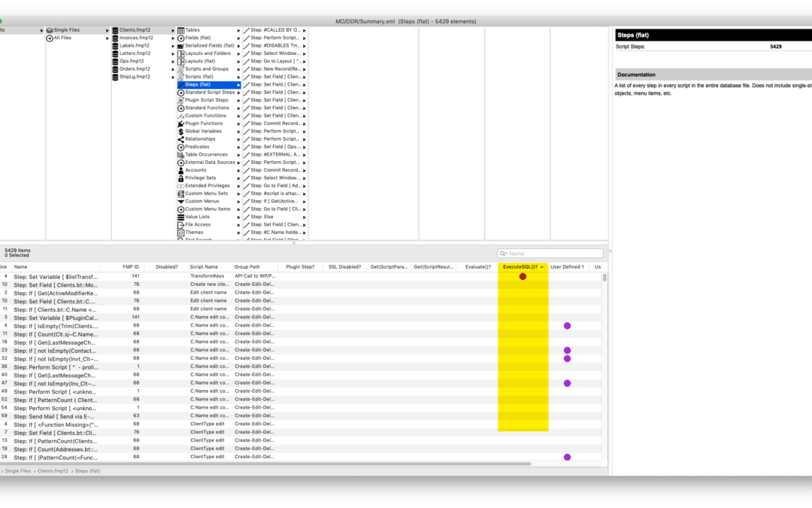Viewport: 812px width, 508px height.
Task: Click Single Files in the bottom breadcrumb
Action: coord(18,470)
